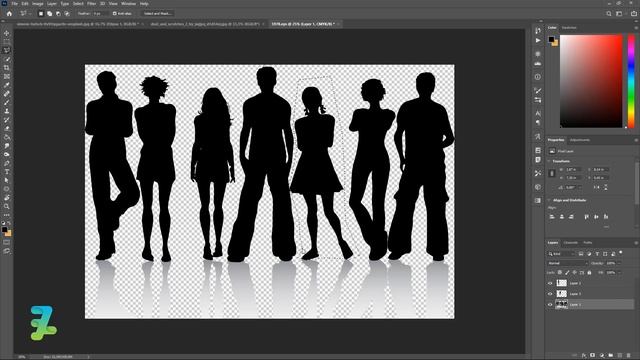Select the Frame tool
Viewport: 640px width, 360px height.
[7, 76]
